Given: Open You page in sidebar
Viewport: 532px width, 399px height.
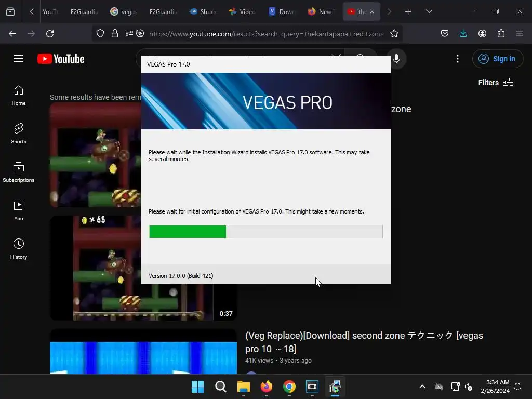Looking at the screenshot, I should click(19, 211).
